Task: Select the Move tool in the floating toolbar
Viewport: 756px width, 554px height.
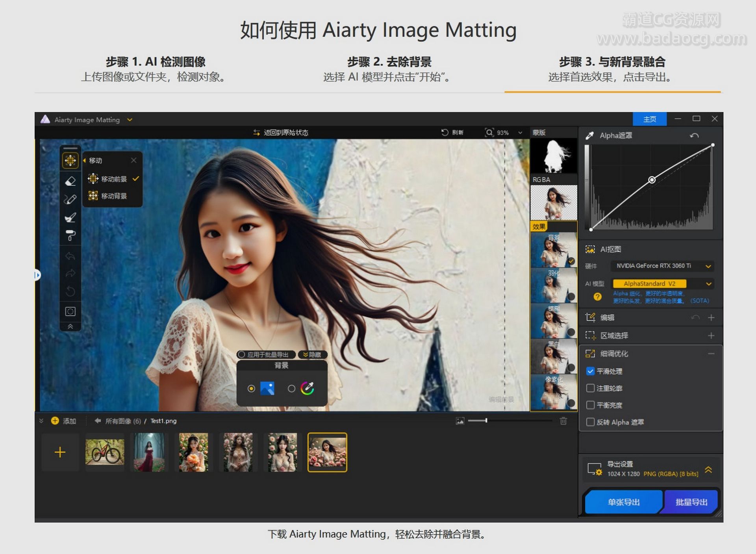Action: (70, 160)
